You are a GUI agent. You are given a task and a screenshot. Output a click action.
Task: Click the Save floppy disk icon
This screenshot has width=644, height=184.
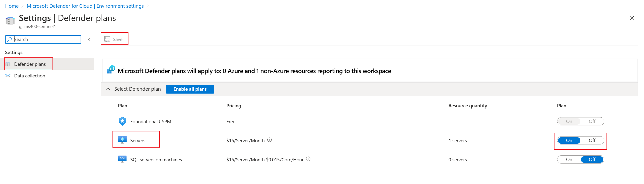tap(107, 39)
